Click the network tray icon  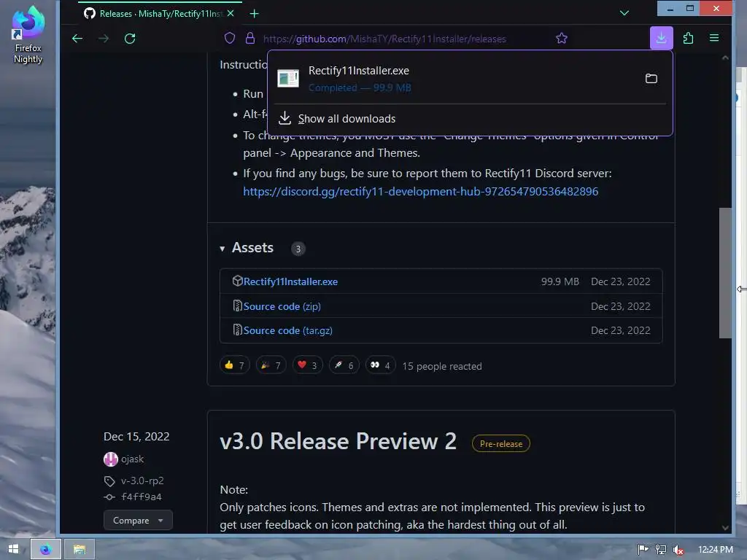click(661, 550)
